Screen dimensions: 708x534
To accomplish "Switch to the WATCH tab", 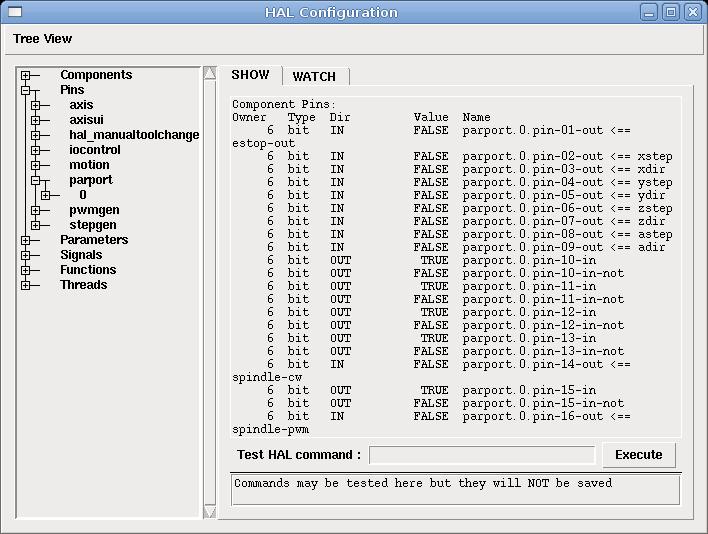I will [x=314, y=76].
